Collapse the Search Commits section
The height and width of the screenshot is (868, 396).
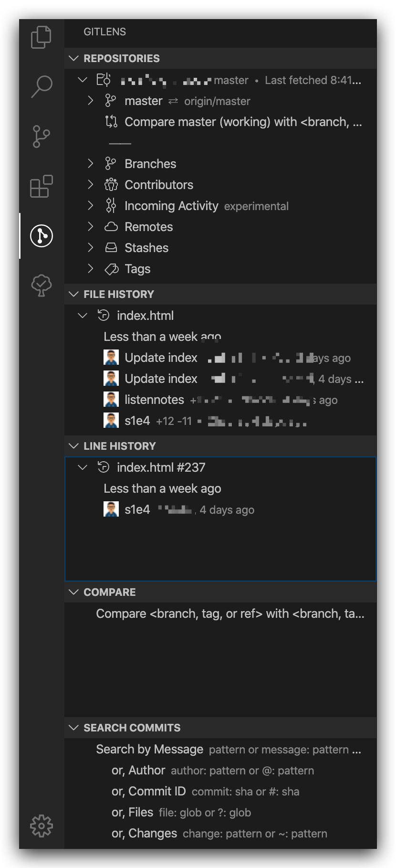(74, 728)
